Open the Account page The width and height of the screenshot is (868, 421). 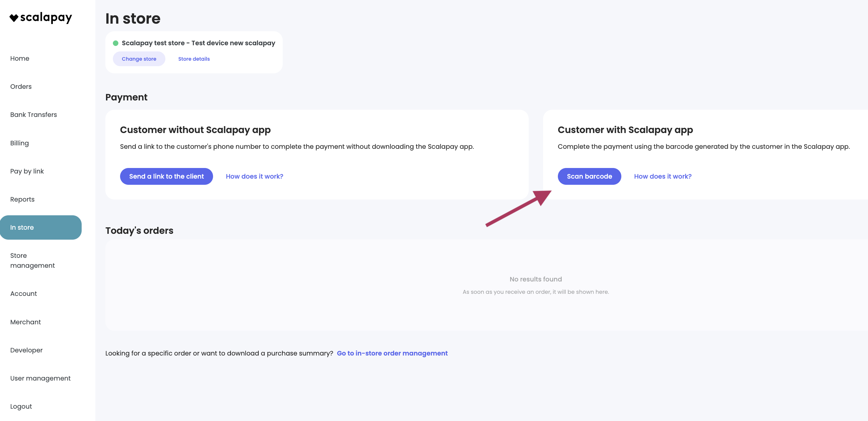(x=24, y=294)
